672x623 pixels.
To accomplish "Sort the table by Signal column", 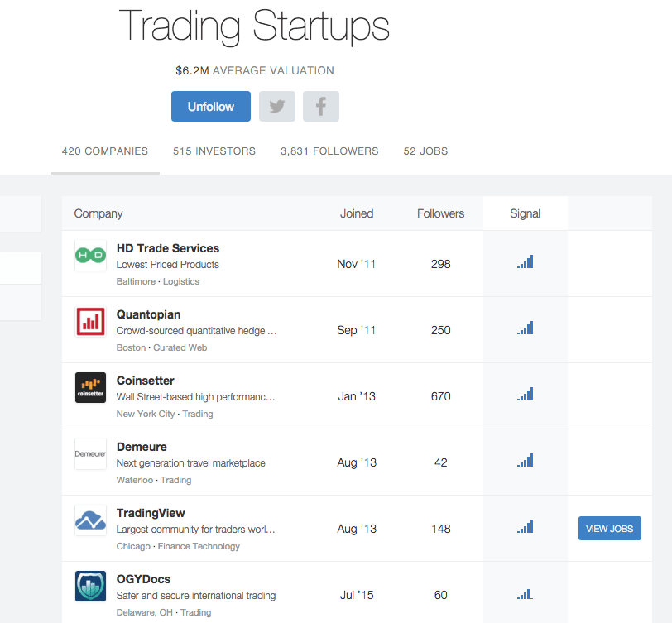I will (x=525, y=213).
